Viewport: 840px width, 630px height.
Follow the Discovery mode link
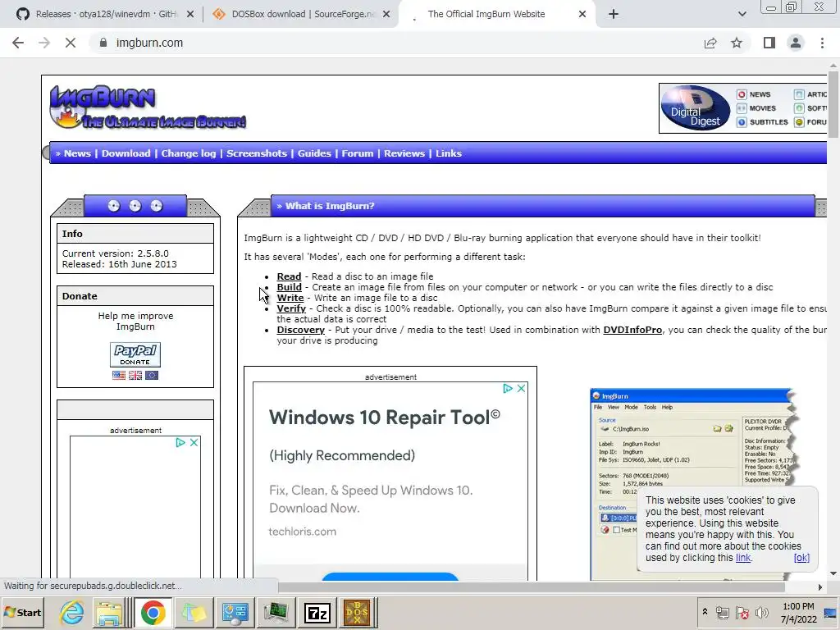click(x=300, y=330)
